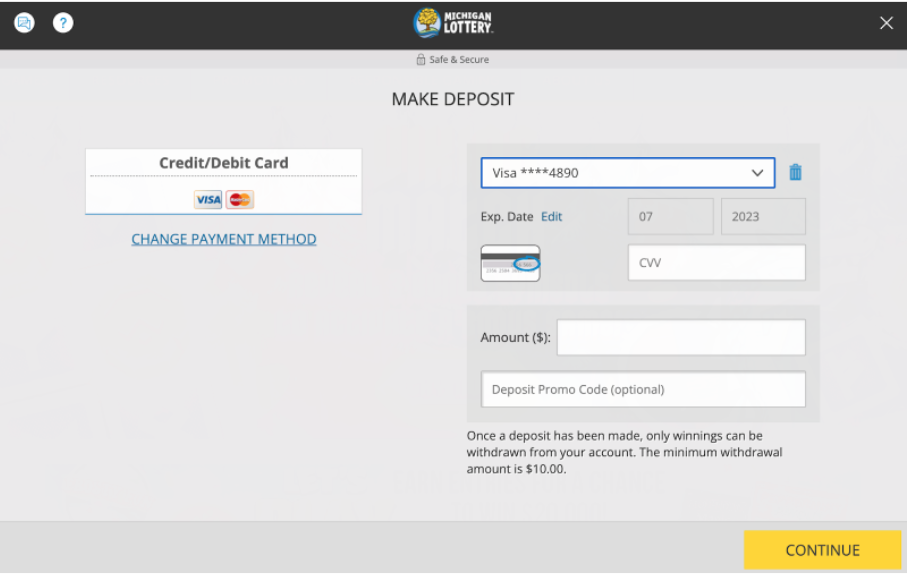This screenshot has height=580, width=912.
Task: Click the Deposit Promo Code field
Action: 643,389
